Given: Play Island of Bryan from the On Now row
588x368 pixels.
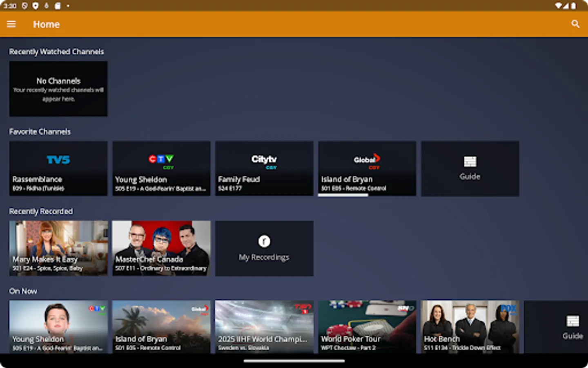Looking at the screenshot, I should pos(161,326).
